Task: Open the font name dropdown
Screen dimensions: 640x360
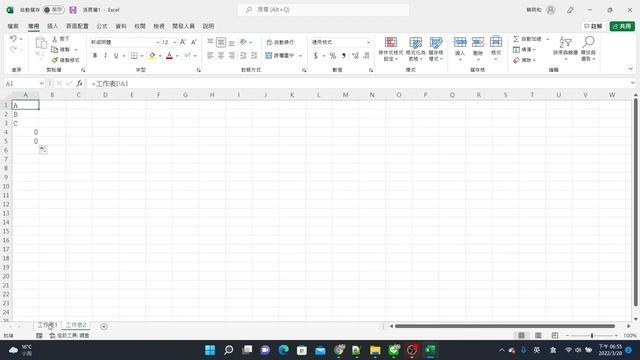Action: (x=157, y=42)
